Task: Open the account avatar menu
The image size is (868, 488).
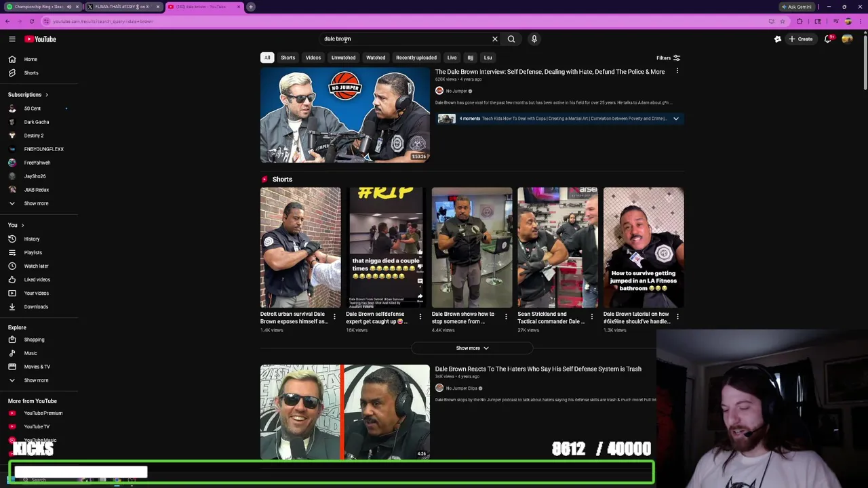Action: (847, 39)
